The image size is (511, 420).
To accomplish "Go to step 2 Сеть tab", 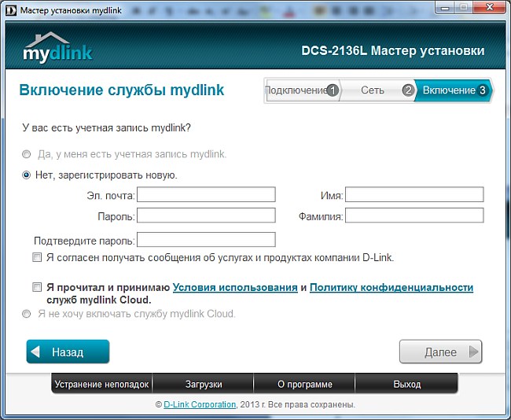I will coord(374,90).
